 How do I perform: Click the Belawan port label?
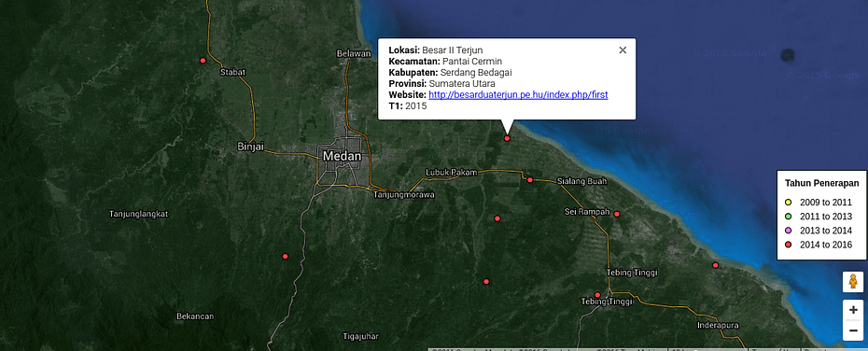click(x=353, y=53)
